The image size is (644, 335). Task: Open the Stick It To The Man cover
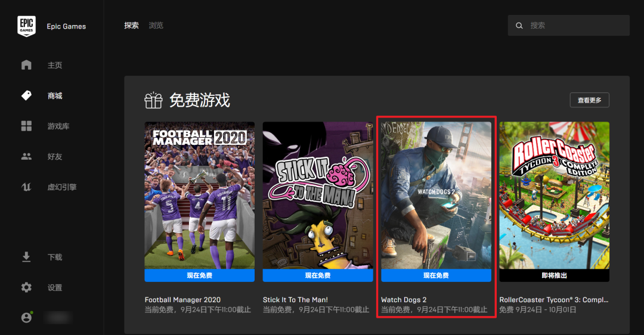pyautogui.click(x=318, y=196)
